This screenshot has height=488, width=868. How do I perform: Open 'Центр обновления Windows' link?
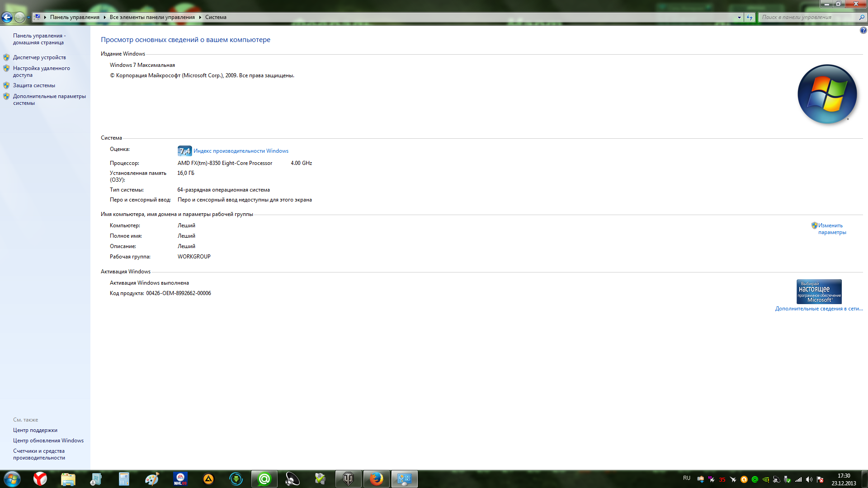(x=48, y=441)
